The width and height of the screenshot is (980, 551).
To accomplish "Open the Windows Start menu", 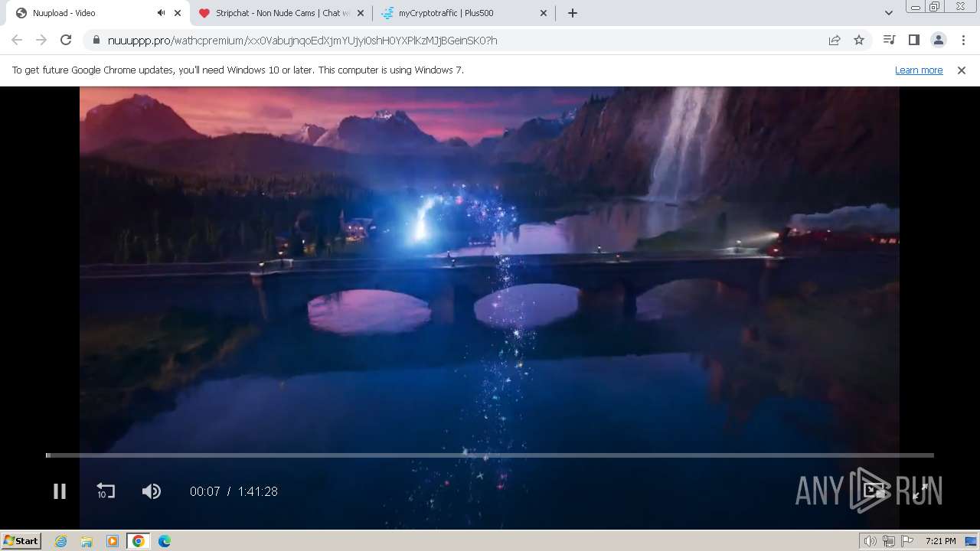I will 21,540.
